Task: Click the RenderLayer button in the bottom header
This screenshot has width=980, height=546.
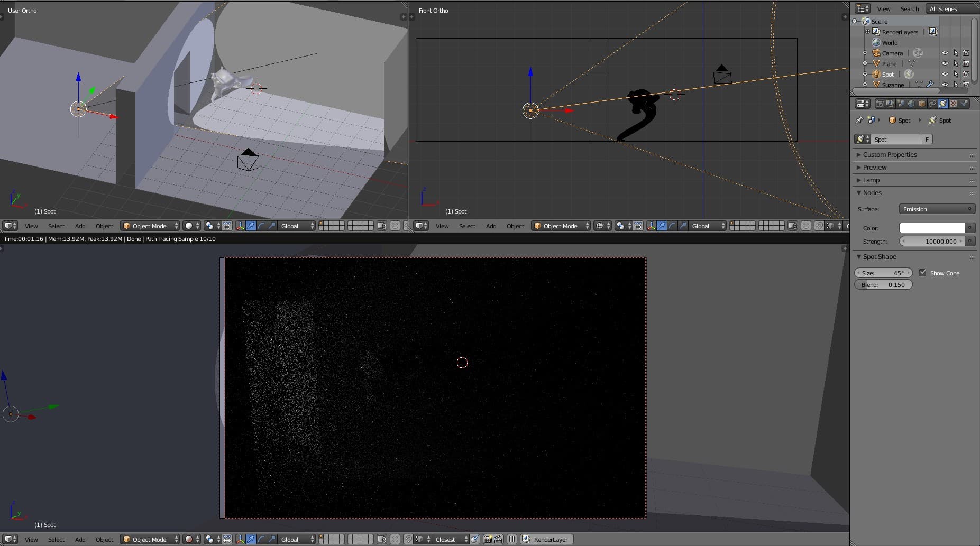Action: click(x=547, y=539)
